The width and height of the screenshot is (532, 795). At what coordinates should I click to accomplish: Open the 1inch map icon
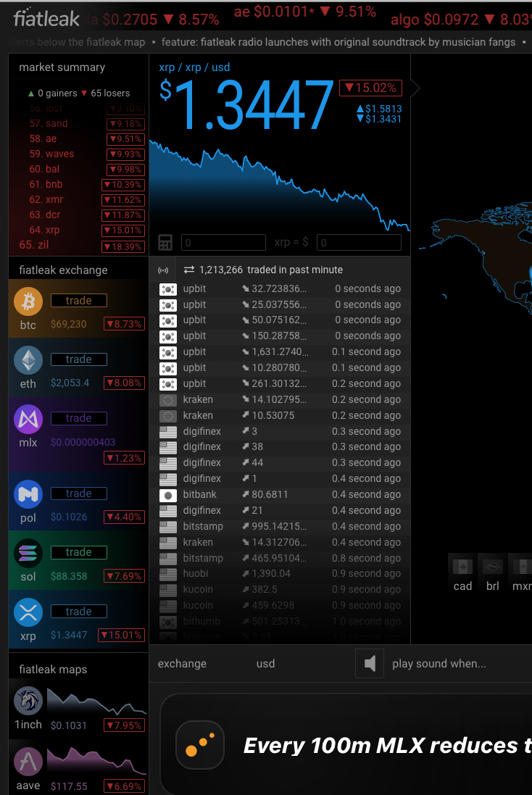pyautogui.click(x=28, y=701)
